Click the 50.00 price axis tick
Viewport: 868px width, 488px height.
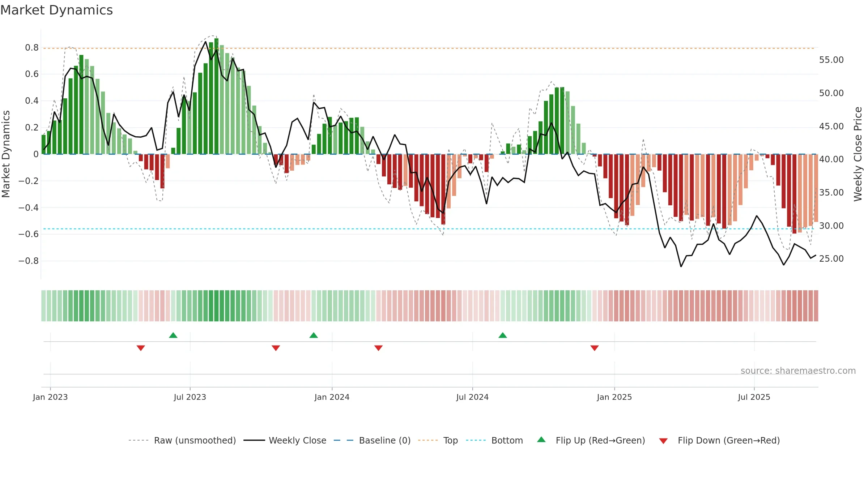(831, 93)
